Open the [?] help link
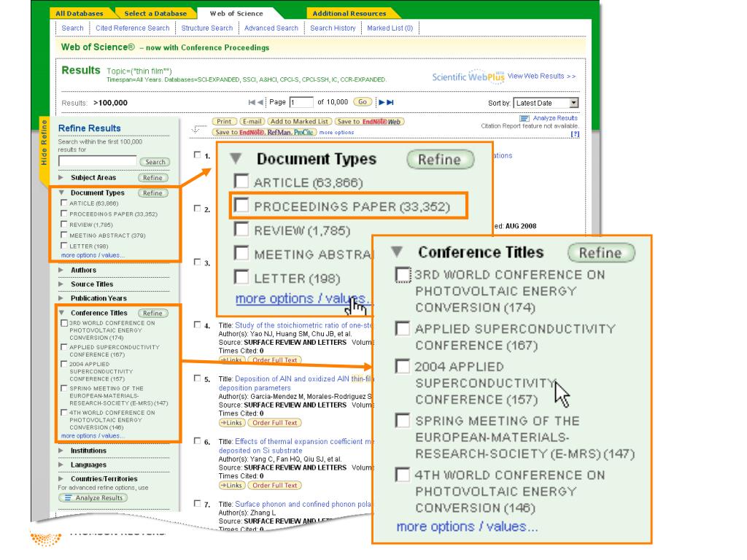 click(x=575, y=134)
